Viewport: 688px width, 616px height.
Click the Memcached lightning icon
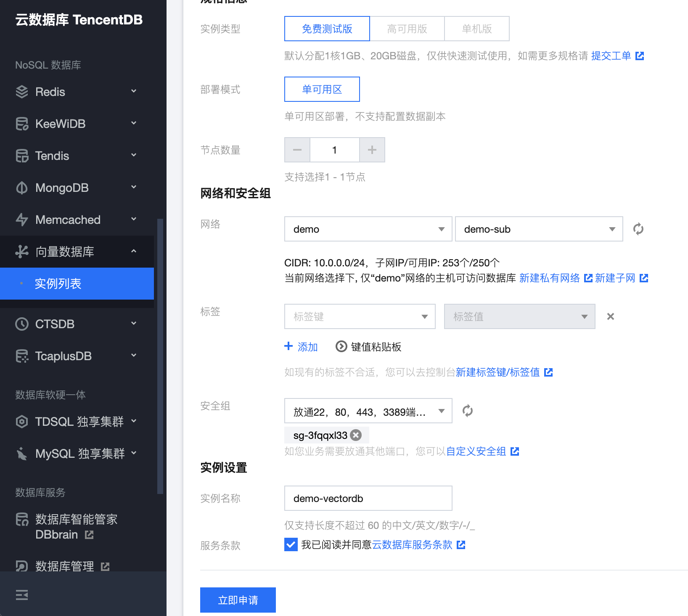[22, 220]
